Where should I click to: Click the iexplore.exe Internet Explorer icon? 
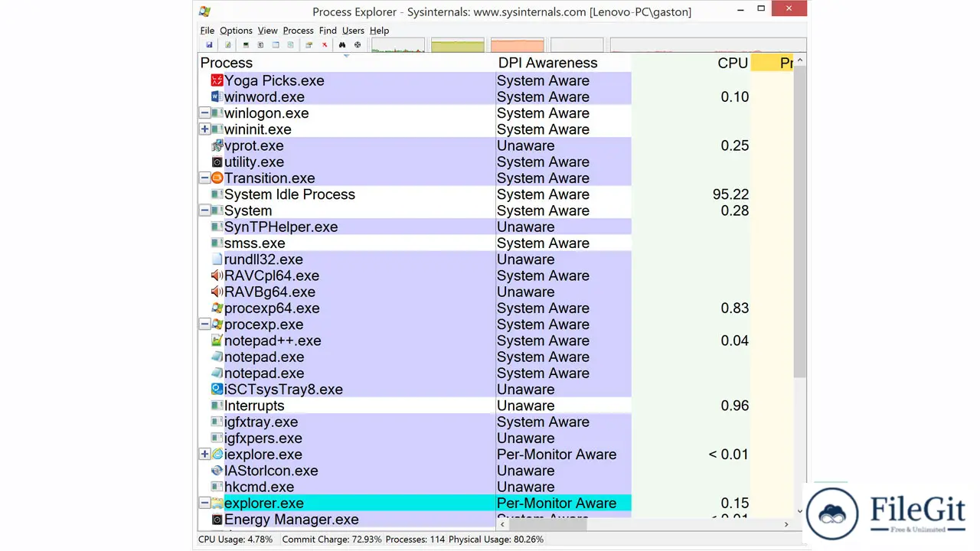tap(217, 454)
